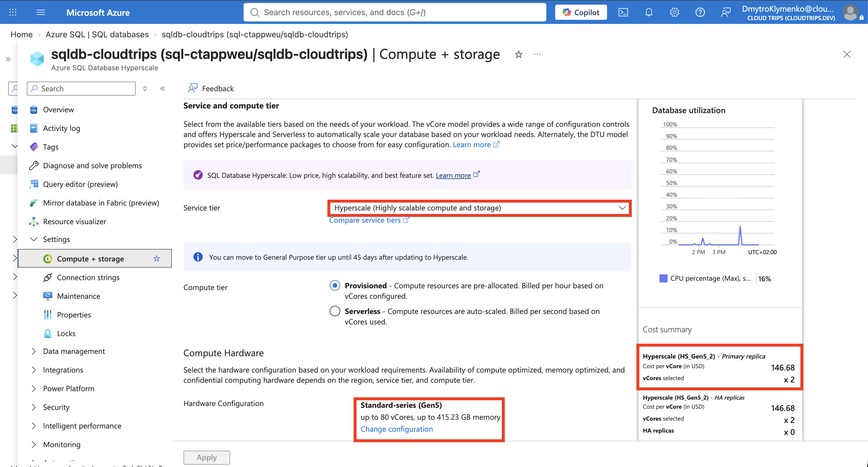
Task: Click the Overview SQL icon
Action: (34, 110)
